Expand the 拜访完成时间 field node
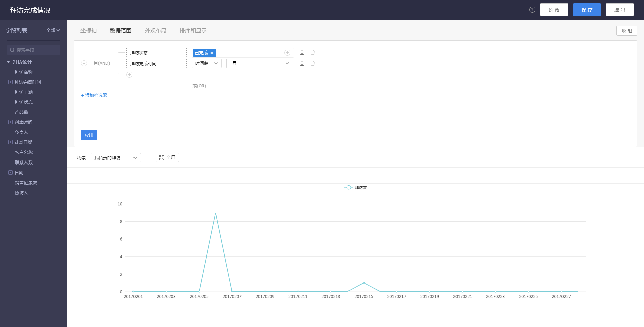Image resolution: width=644 pixels, height=327 pixels. click(10, 82)
